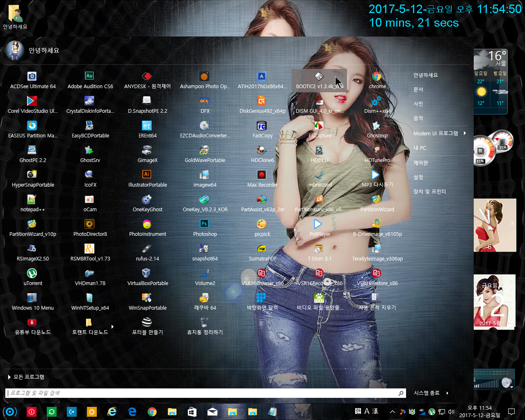Open Windows Store from taskbar

[x=192, y=412]
